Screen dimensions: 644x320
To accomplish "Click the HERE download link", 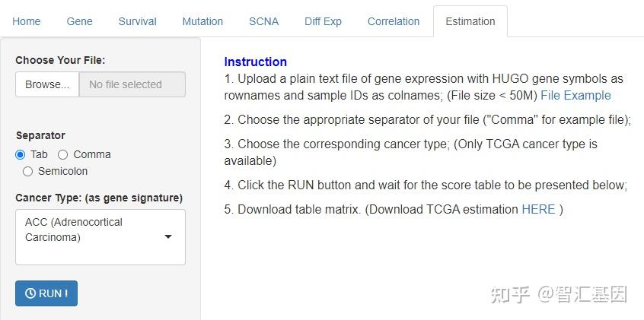I will coord(538,209).
